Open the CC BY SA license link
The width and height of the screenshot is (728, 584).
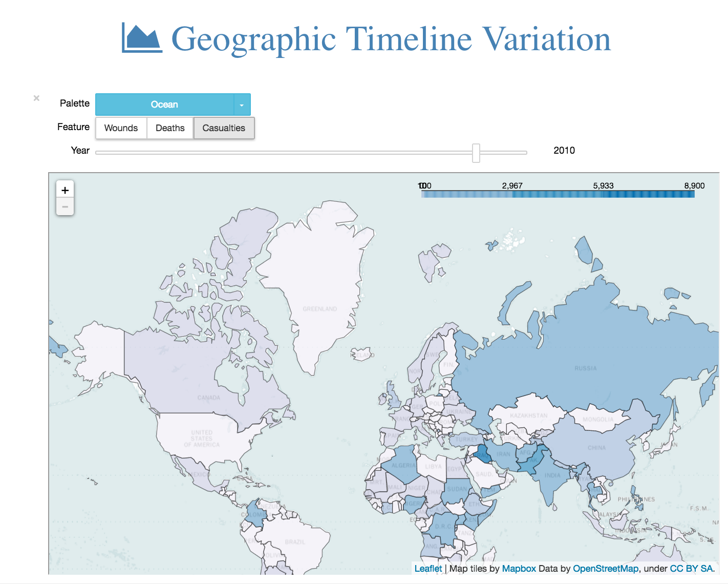[691, 569]
